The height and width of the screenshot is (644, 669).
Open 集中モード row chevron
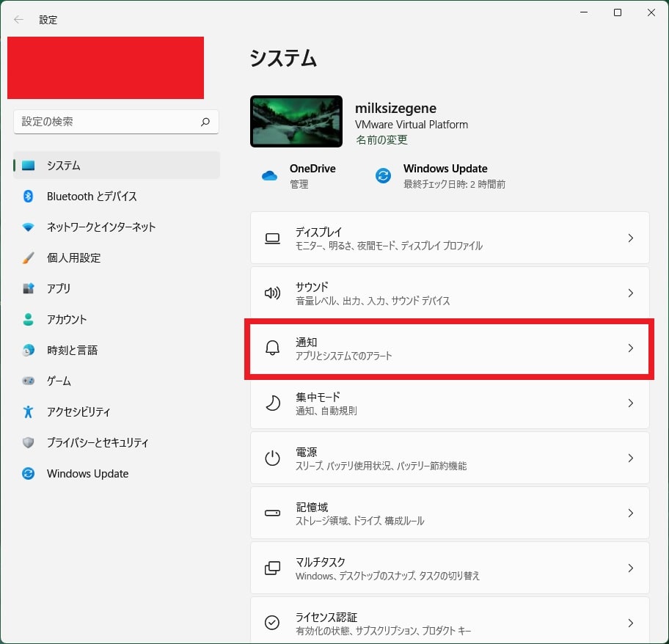[631, 403]
